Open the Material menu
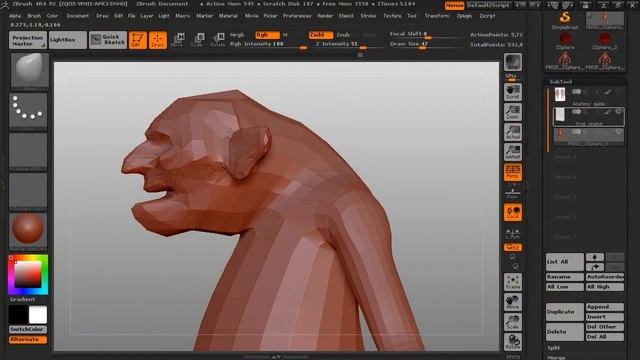640x360 pixels. [x=228, y=16]
